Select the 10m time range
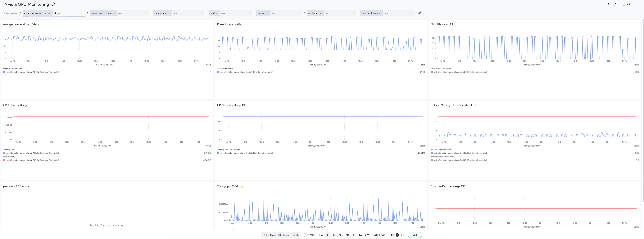 coord(321,235)
